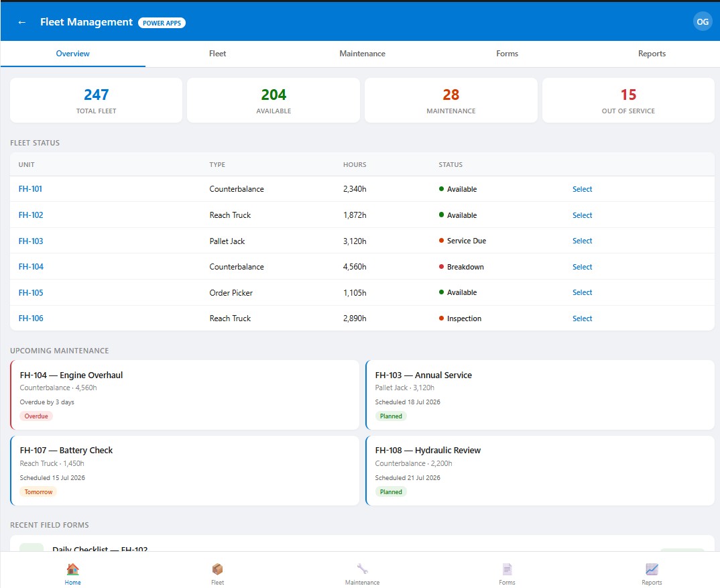The image size is (720, 588).
Task: Click the Breakdown status of FH-104
Action: (x=461, y=267)
